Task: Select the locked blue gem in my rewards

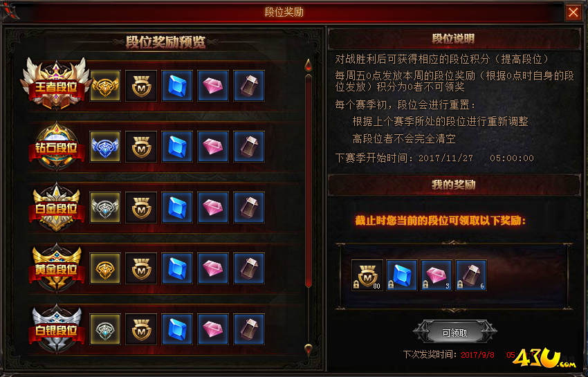Action: [402, 275]
